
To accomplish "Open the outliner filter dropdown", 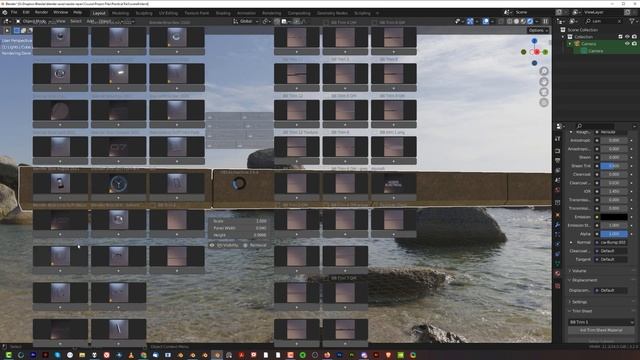I will tap(633, 21).
